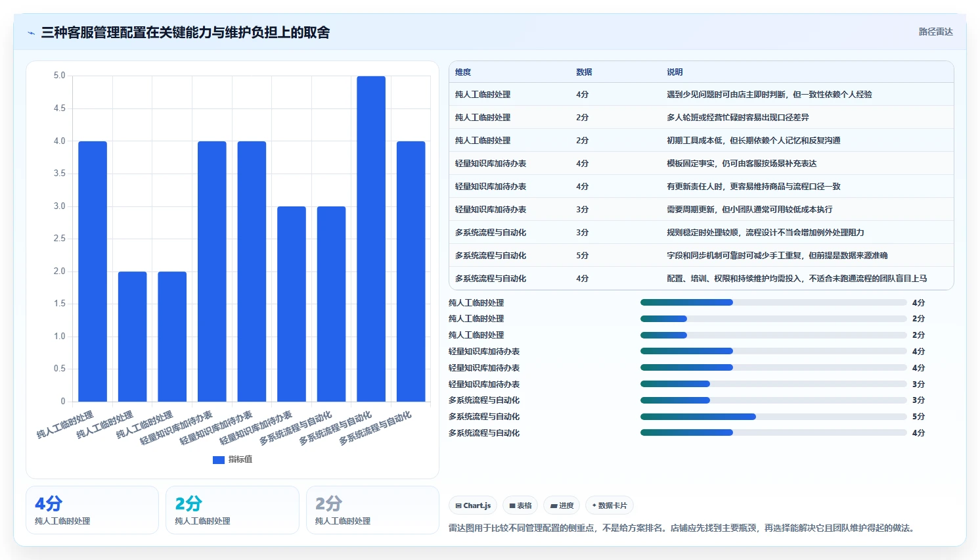Click the 维度 column header
Screen dimensions: 980x560
[463, 72]
